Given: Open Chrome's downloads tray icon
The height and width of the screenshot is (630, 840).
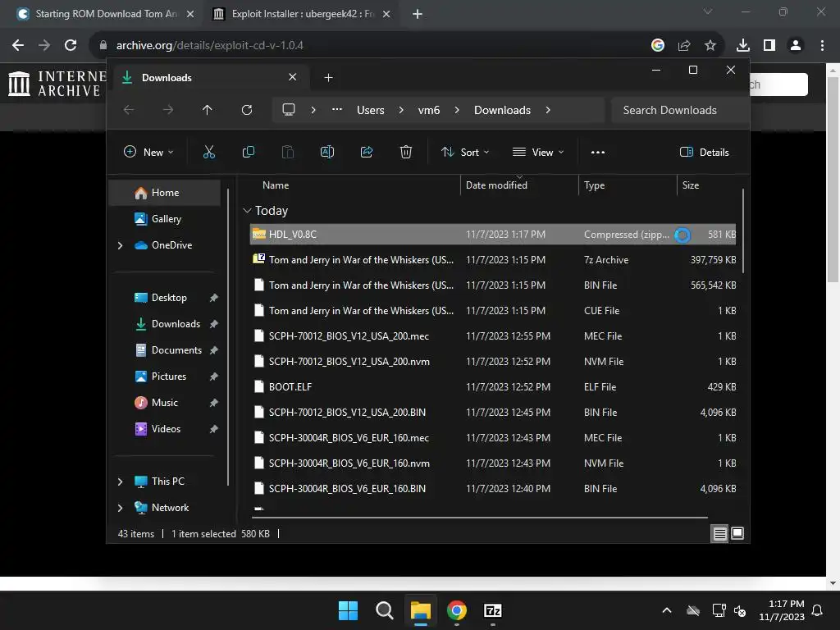Looking at the screenshot, I should (743, 46).
